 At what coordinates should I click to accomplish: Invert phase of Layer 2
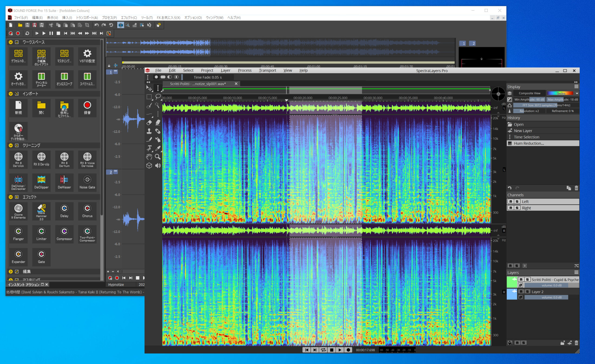click(521, 297)
